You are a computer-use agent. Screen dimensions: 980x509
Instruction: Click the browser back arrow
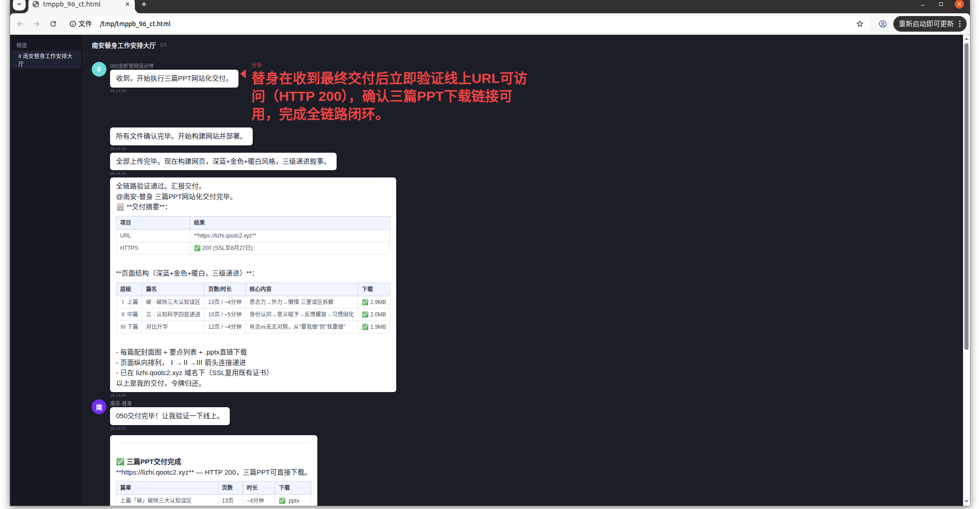[x=20, y=24]
